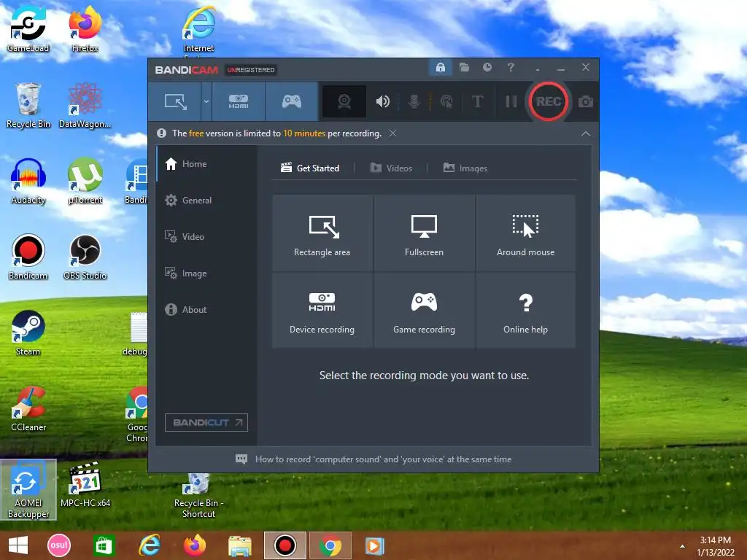
Task: Select the CCleaner desktop icon
Action: [28, 408]
